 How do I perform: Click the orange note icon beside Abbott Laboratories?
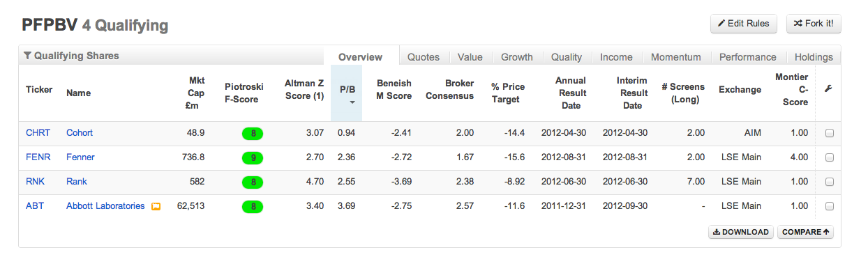[156, 206]
